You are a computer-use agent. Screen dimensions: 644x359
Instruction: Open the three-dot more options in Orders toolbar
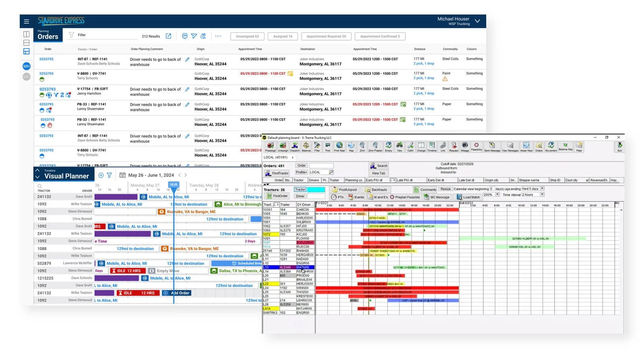pyautogui.click(x=218, y=36)
